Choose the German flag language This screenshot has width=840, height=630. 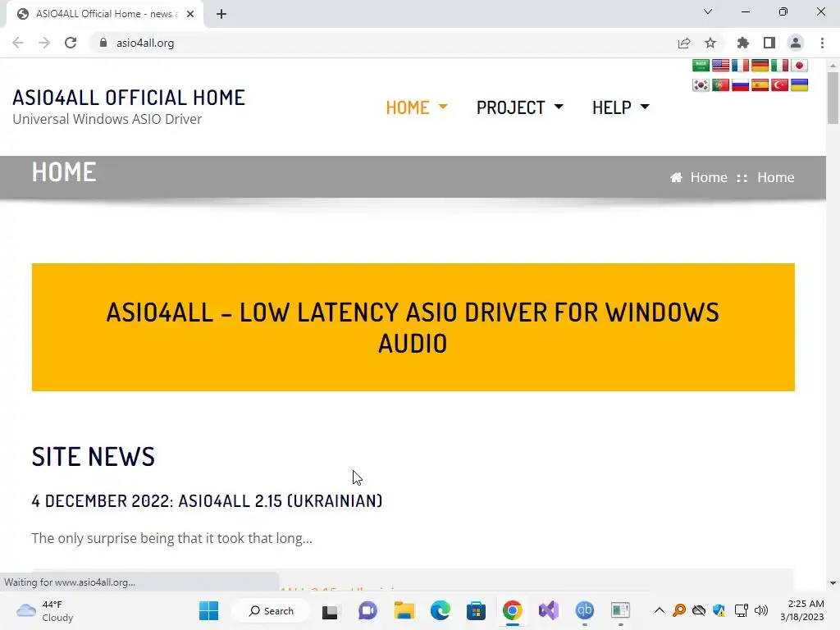pos(760,66)
